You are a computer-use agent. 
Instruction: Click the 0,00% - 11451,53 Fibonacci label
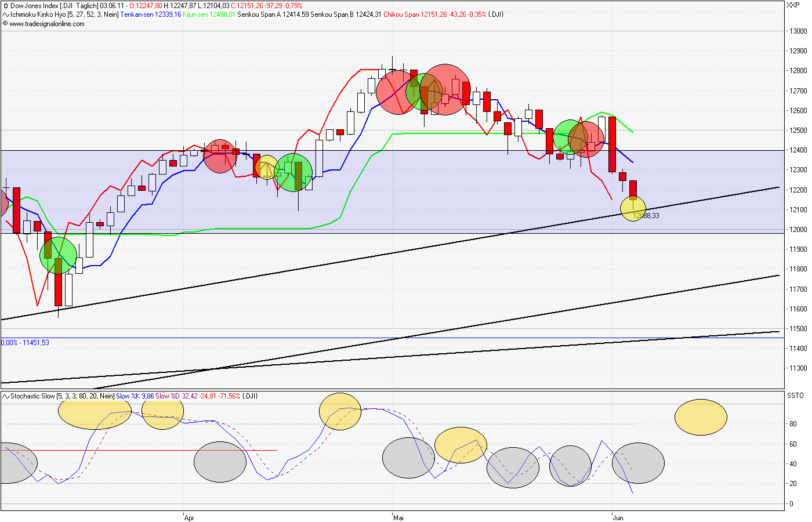26,342
